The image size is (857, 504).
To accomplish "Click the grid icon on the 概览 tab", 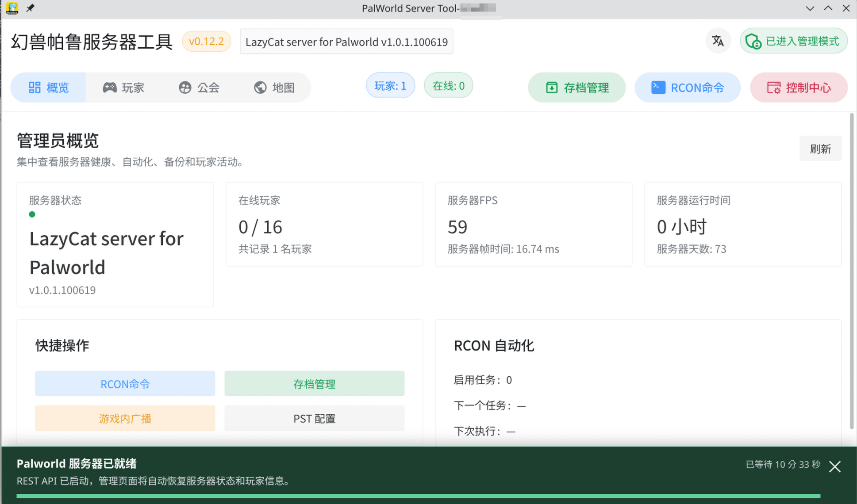I will click(x=35, y=88).
